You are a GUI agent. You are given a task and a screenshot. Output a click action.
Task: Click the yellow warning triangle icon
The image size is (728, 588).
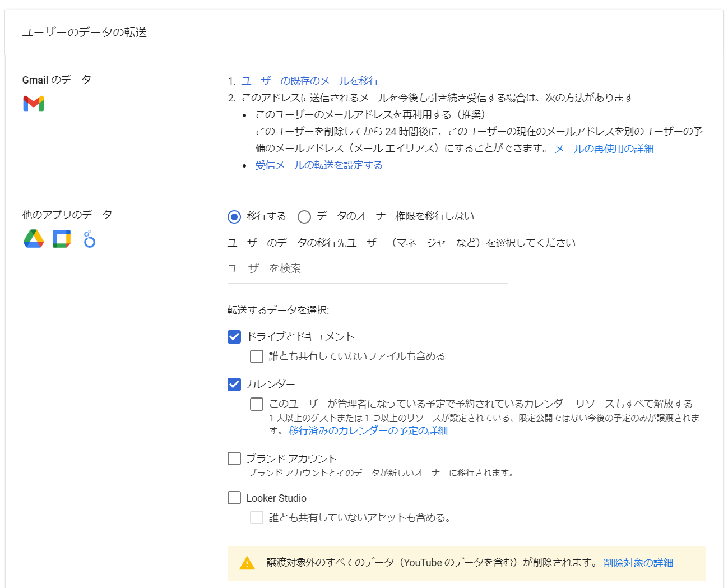pos(247,563)
